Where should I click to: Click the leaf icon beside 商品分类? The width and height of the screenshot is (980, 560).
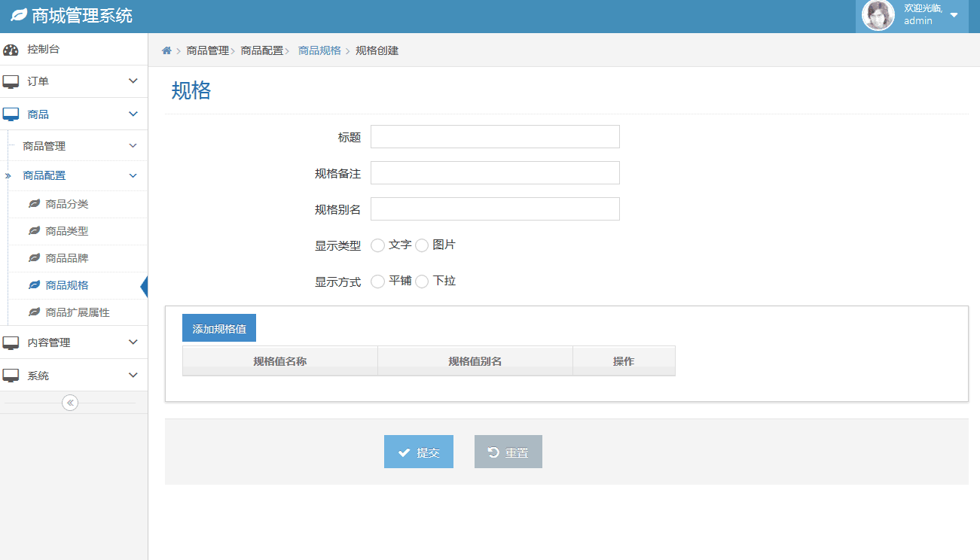[34, 204]
